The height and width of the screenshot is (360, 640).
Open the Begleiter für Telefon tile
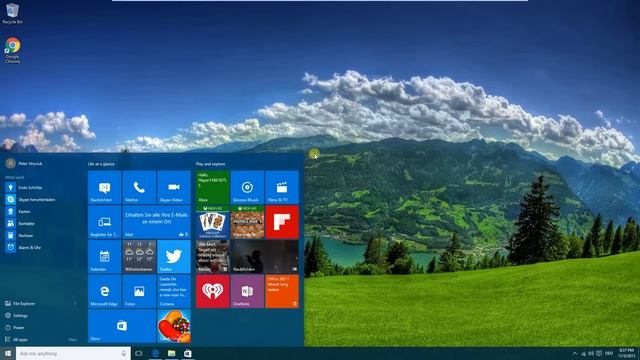[104, 222]
